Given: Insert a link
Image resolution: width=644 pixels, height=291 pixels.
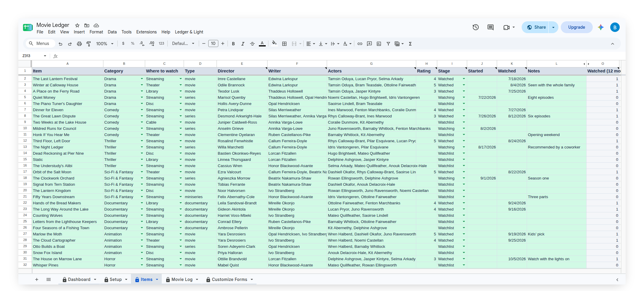Looking at the screenshot, I should pos(360,44).
